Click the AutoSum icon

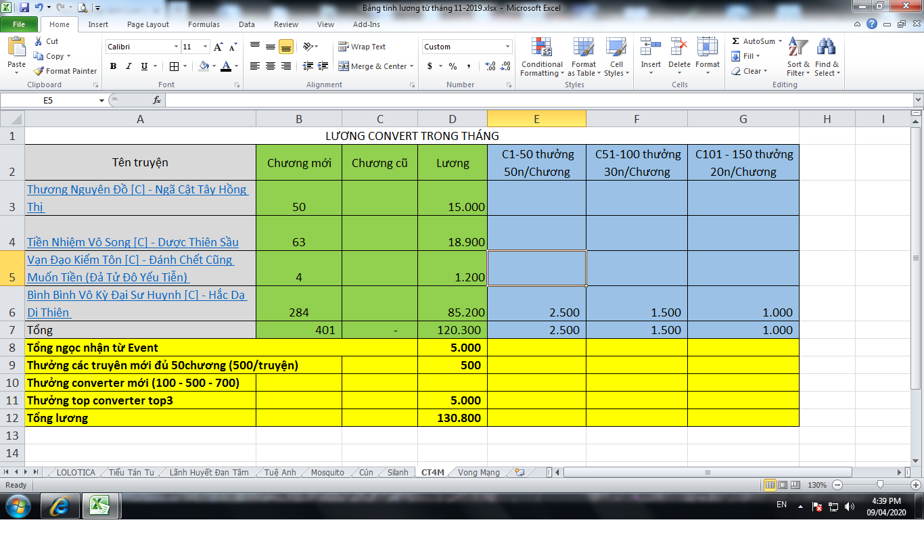coord(736,41)
